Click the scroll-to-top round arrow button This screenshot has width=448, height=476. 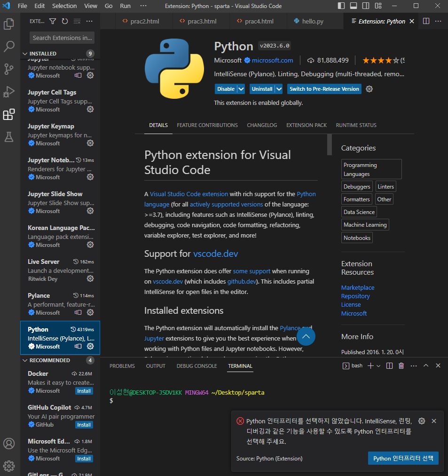(x=306, y=336)
